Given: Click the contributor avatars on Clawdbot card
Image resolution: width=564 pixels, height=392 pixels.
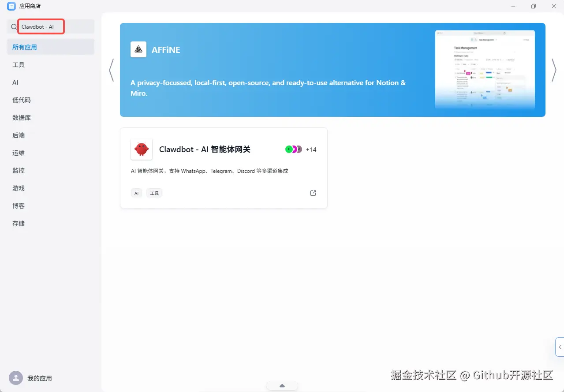Looking at the screenshot, I should (294, 149).
